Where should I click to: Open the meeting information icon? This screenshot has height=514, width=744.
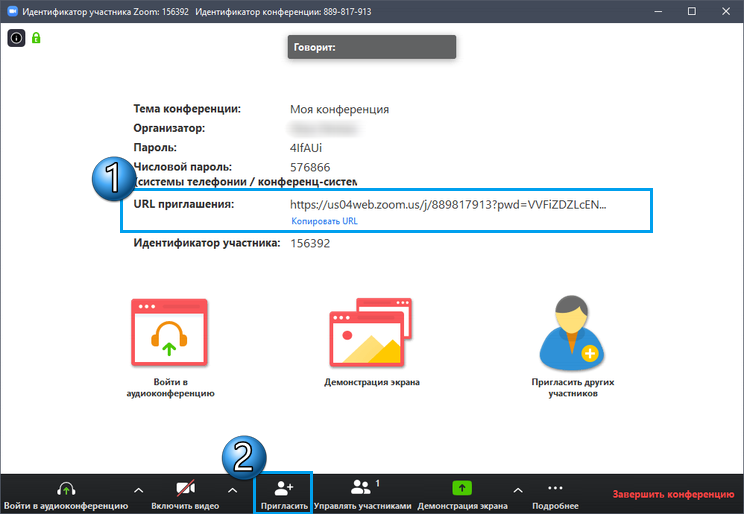16,38
